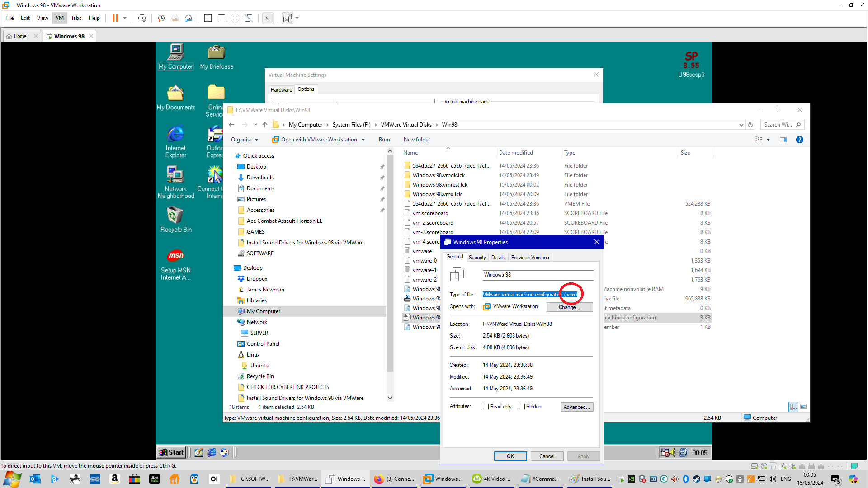Open the power options dropdown arrow

click(x=125, y=18)
